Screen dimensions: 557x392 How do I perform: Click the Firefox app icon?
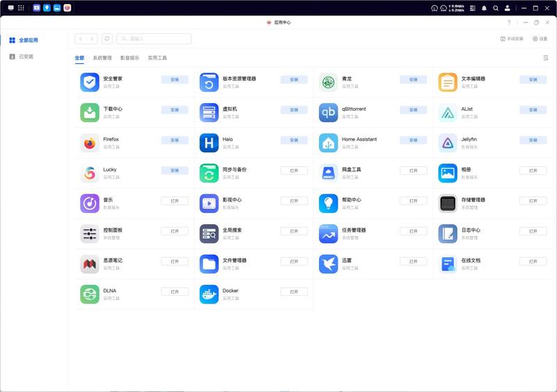click(x=90, y=143)
